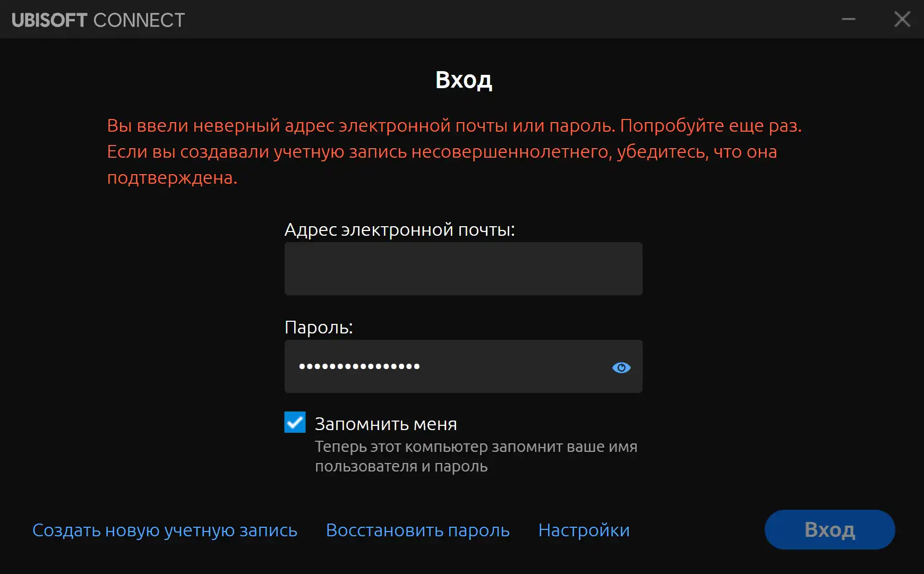Show password with the eye icon
924x574 pixels.
[x=621, y=367]
